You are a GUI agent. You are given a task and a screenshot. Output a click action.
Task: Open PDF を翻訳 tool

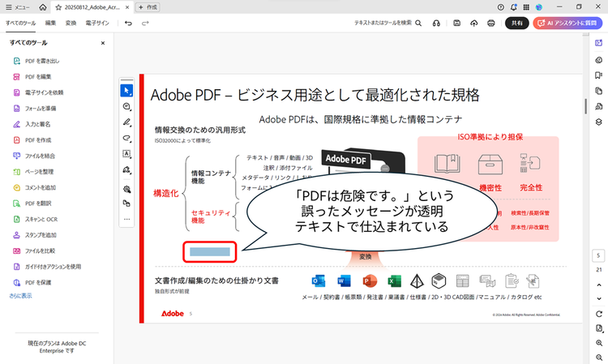pos(32,203)
